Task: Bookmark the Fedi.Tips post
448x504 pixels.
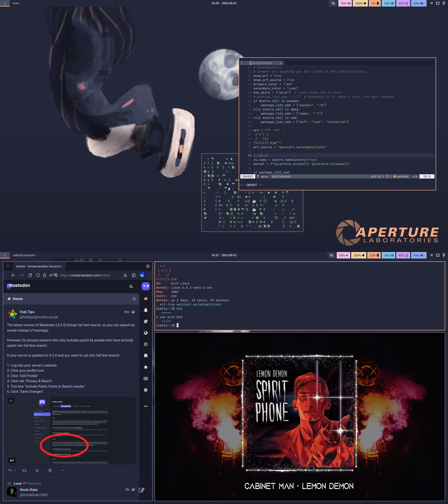Action: point(50,470)
